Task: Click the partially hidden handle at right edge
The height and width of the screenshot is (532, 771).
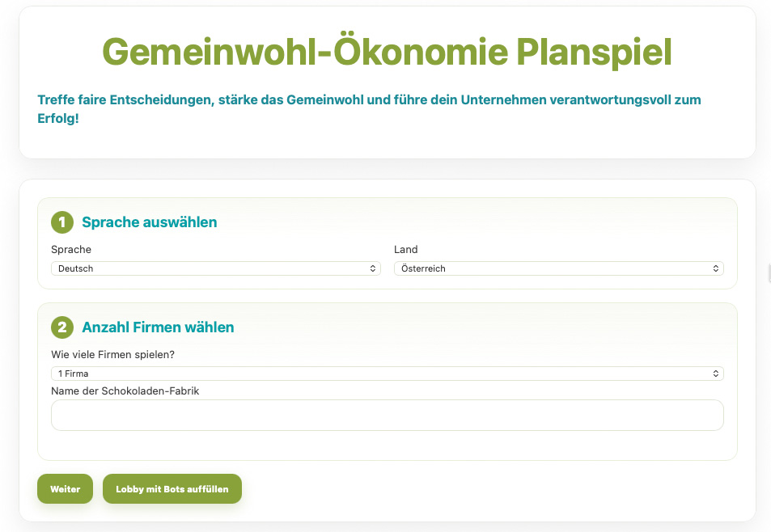Action: pos(769,274)
